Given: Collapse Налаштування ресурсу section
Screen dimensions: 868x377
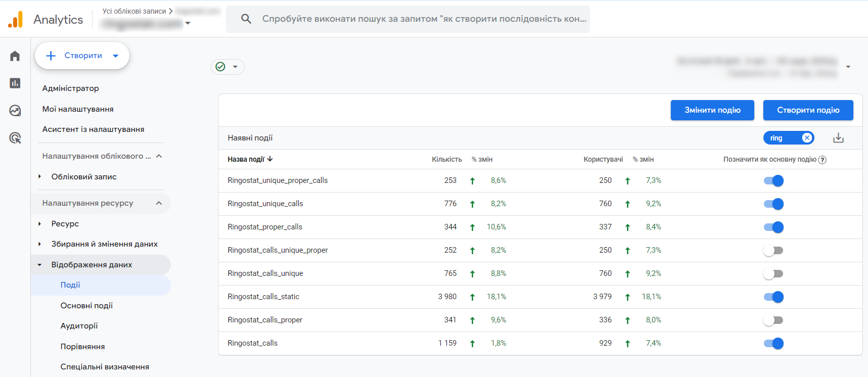Looking at the screenshot, I should pos(159,203).
